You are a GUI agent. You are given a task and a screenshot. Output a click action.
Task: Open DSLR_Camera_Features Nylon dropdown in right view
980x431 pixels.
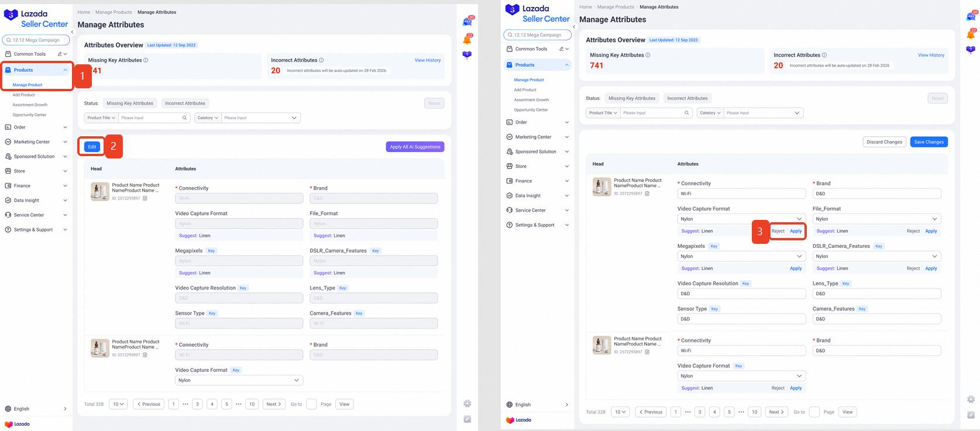coord(877,256)
